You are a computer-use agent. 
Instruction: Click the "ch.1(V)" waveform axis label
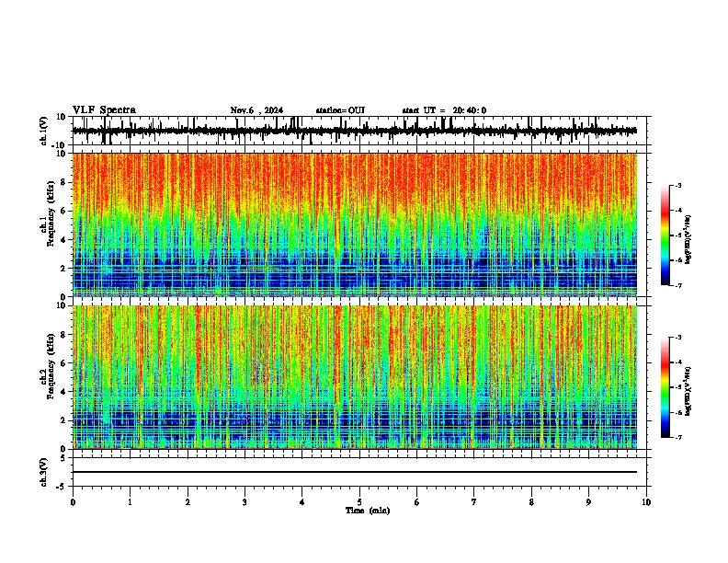[44, 131]
